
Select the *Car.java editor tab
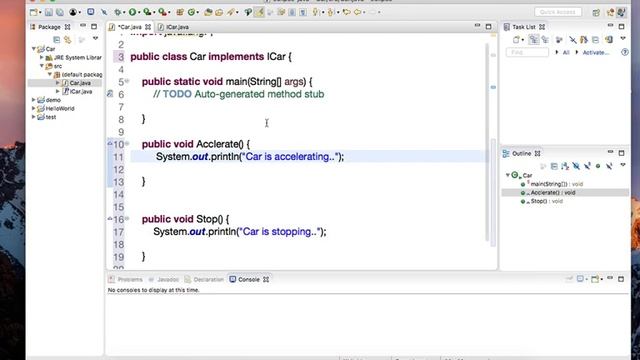point(130,27)
